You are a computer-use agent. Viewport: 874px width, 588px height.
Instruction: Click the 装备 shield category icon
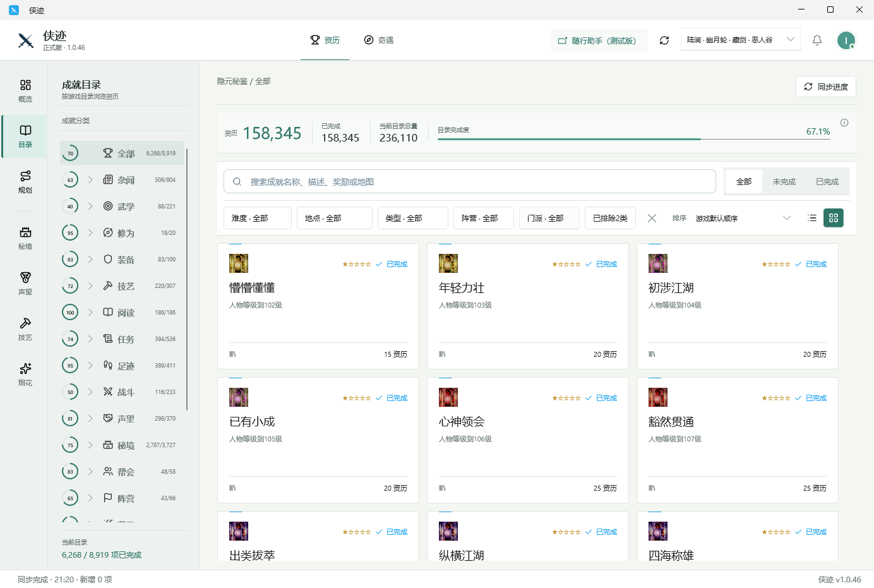pos(108,259)
